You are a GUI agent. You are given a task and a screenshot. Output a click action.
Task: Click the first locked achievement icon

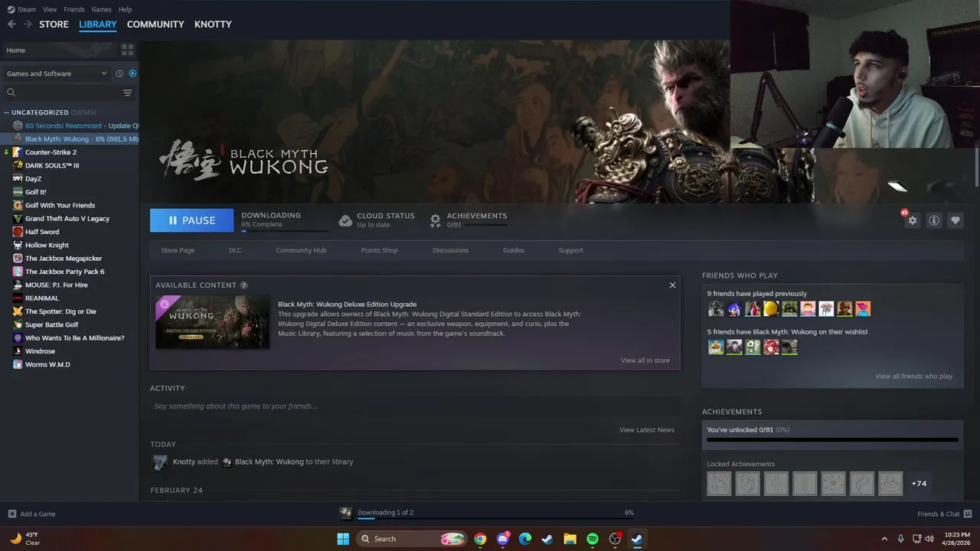click(719, 484)
